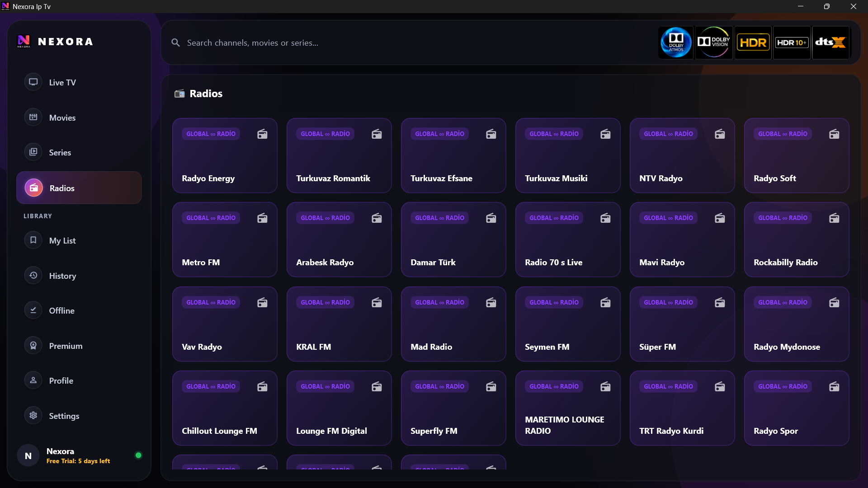Play the Lounge FM Digital station
This screenshot has height=488, width=868.
(x=339, y=408)
